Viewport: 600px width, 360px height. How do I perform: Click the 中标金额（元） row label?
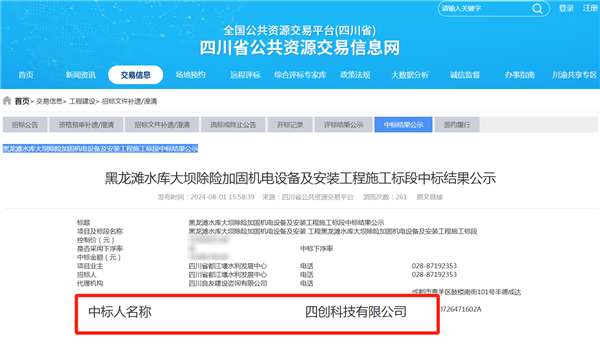pos(99,257)
